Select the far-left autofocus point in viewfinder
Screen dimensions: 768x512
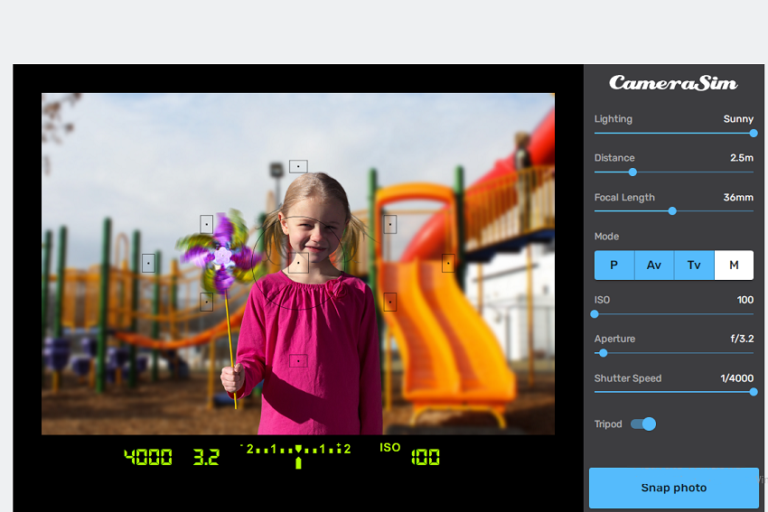pos(148,263)
